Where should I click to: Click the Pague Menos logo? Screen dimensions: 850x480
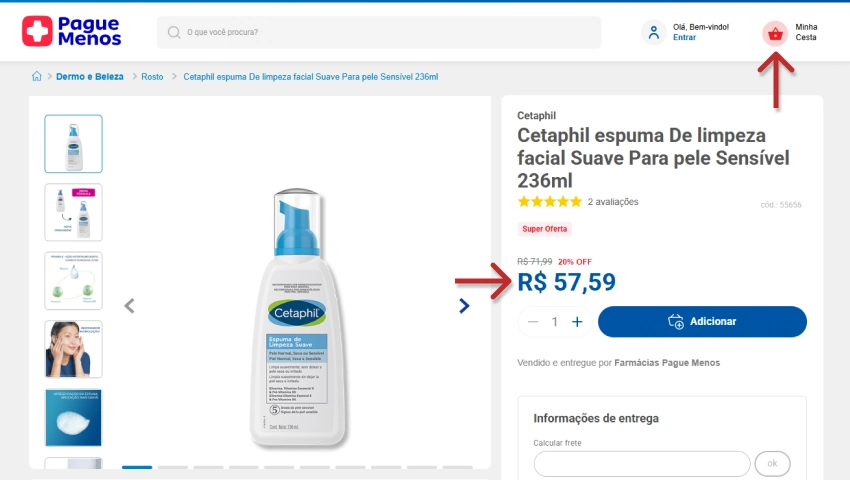72,31
